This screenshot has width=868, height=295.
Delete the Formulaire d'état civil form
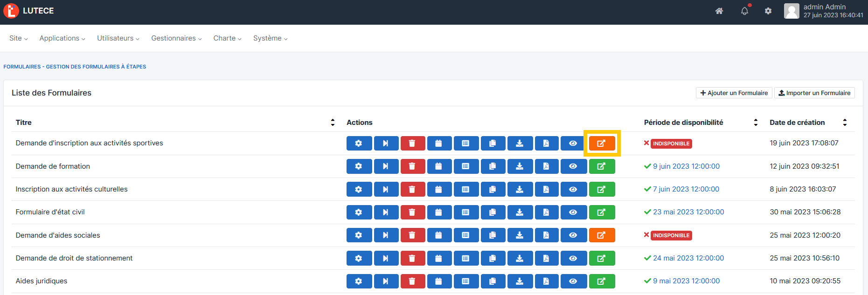(412, 212)
